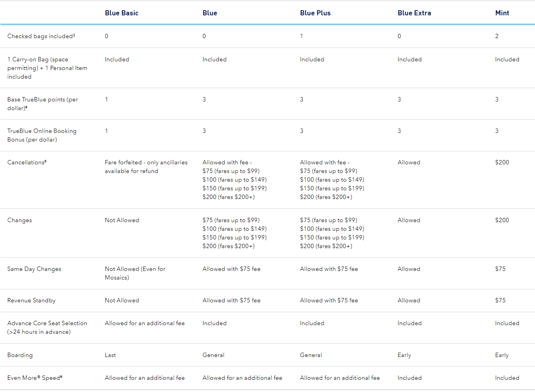Click Blue Basic boarding value 'Last'
The width and height of the screenshot is (535, 392).
click(x=110, y=355)
